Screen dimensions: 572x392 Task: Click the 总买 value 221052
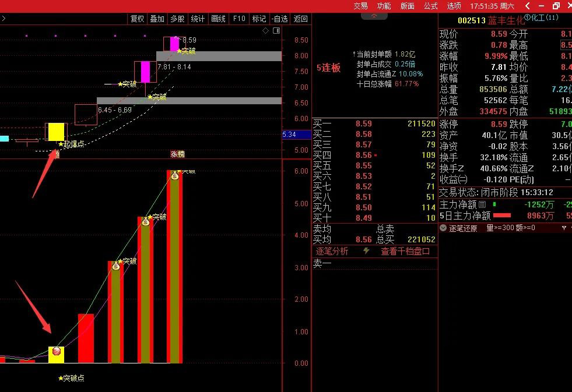coord(422,239)
